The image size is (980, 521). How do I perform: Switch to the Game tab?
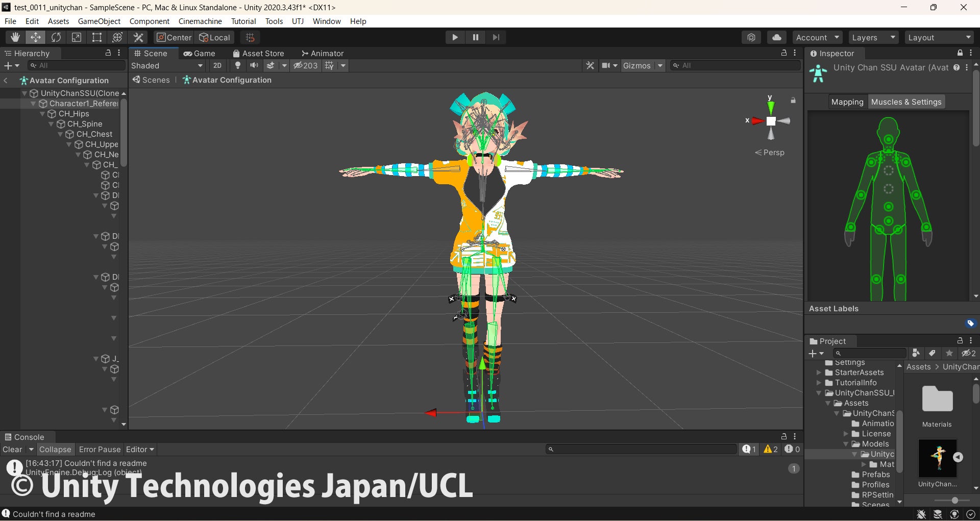[200, 53]
